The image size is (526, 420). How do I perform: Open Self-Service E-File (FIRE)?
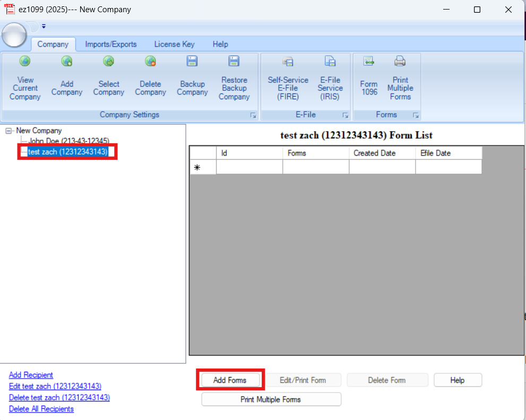point(288,77)
